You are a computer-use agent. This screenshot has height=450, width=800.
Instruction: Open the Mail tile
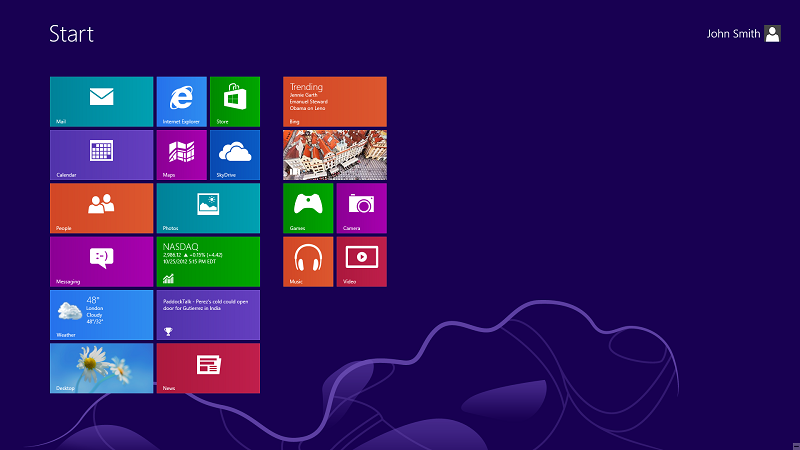(x=102, y=102)
